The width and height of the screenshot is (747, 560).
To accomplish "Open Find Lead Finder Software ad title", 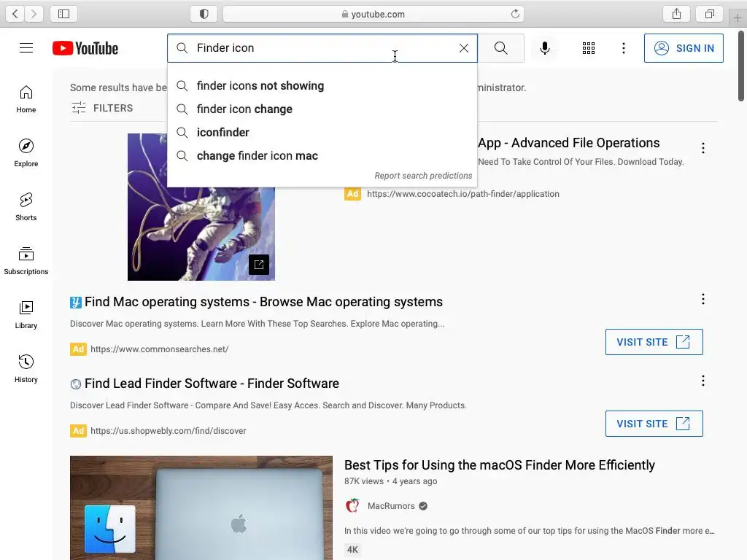I will 212,384.
